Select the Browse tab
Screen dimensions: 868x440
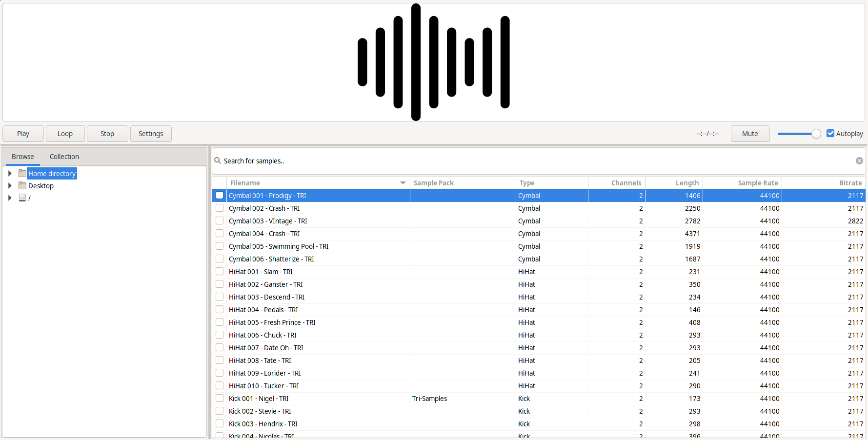click(22, 156)
